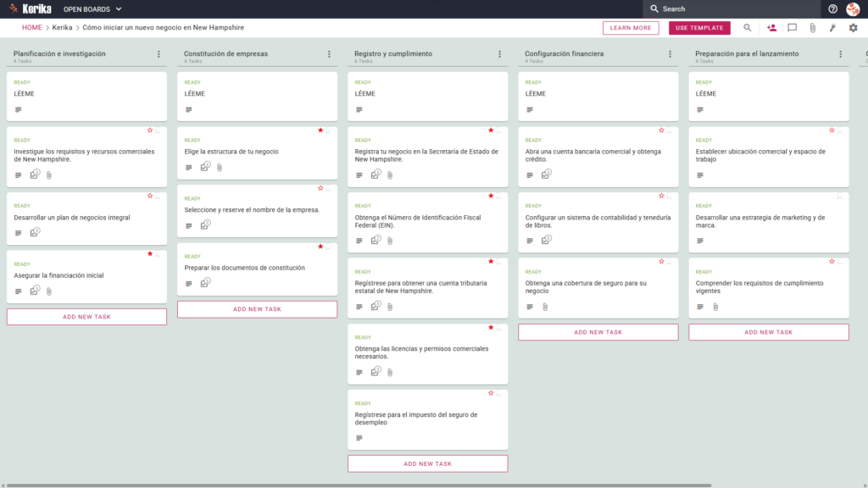Open Planificación e investigación column options menu

(159, 53)
